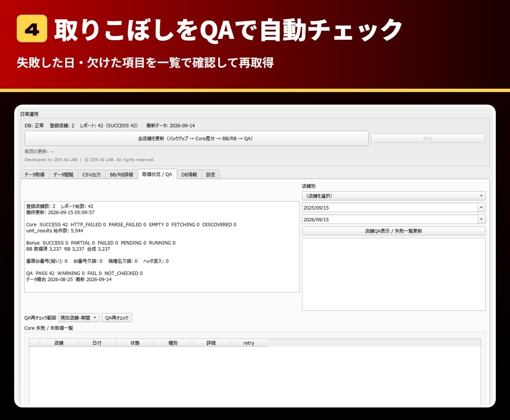Click the 'Core SUCCESS 42 HTTP_FAILED 0' line
The width and height of the screenshot is (510, 420).
coord(131,225)
